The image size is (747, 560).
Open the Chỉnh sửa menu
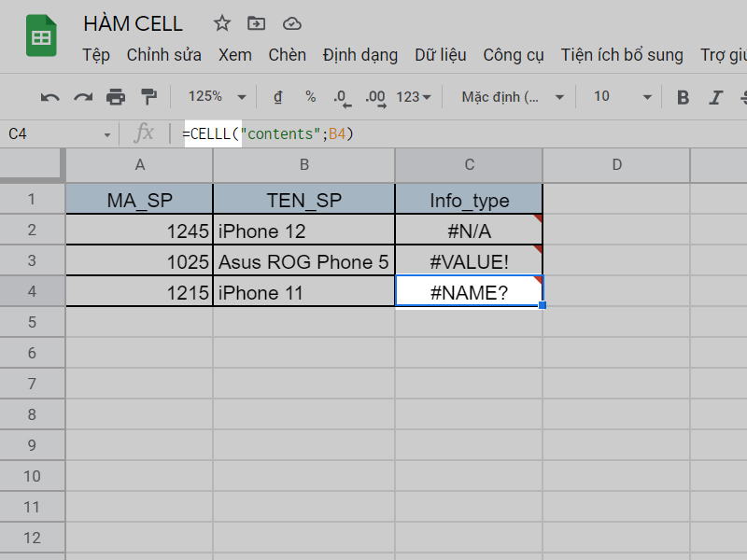pyautogui.click(x=164, y=55)
